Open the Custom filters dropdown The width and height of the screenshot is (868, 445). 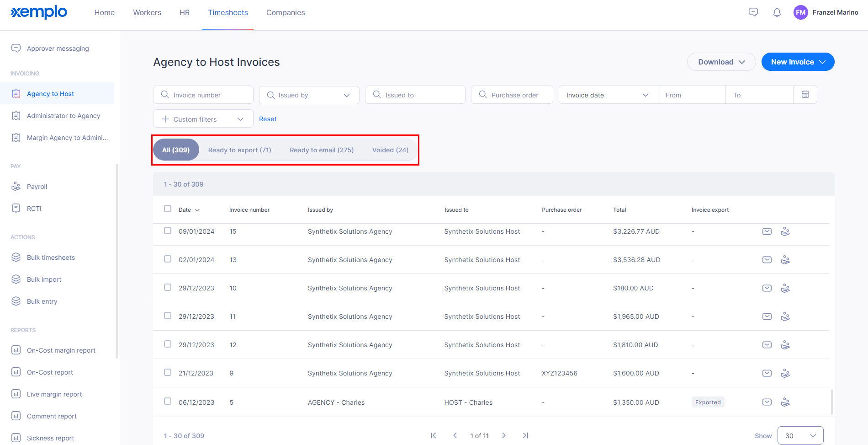coord(203,119)
